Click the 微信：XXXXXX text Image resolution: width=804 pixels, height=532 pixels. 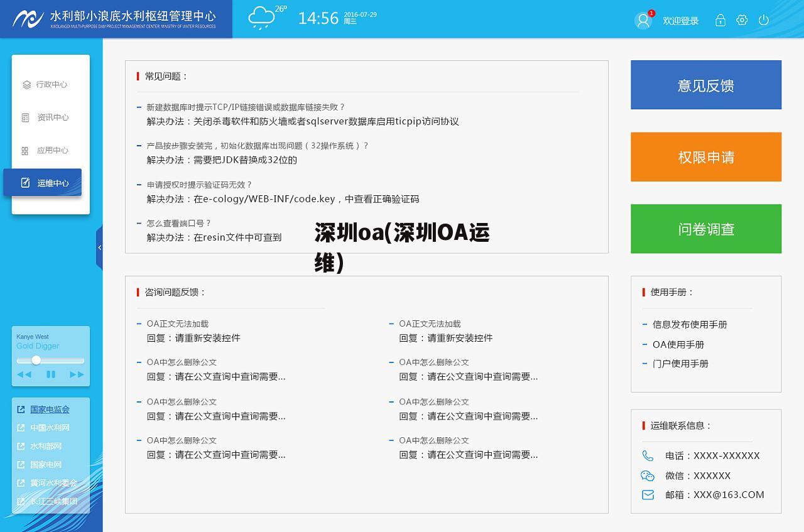click(x=698, y=475)
